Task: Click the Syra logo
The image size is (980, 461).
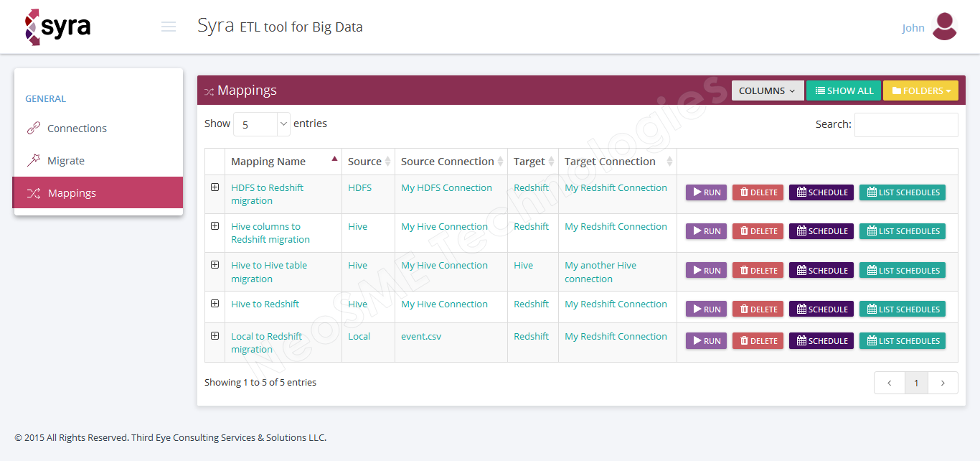Action: tap(58, 27)
